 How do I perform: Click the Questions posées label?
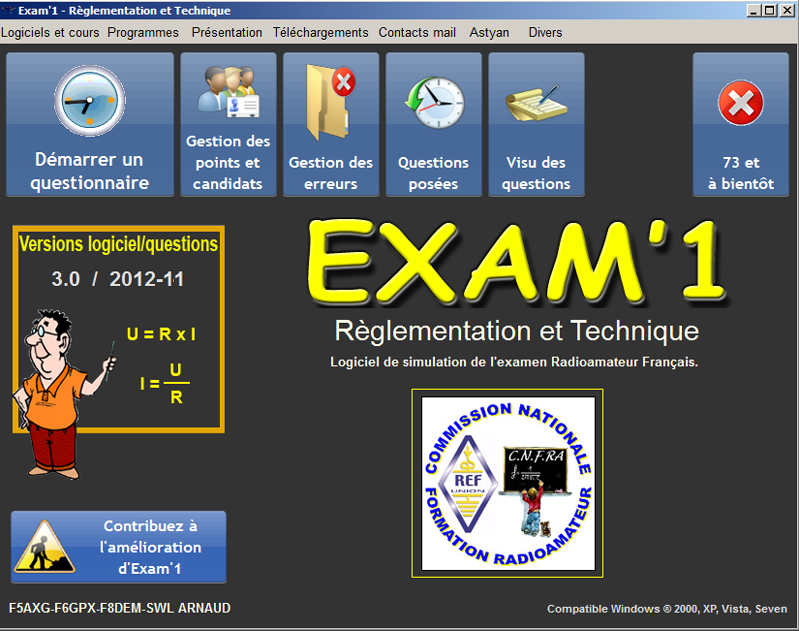click(x=433, y=173)
